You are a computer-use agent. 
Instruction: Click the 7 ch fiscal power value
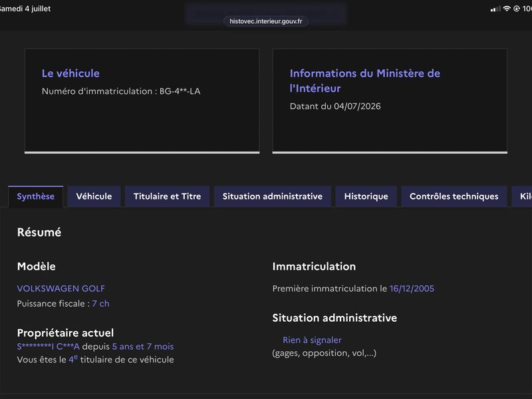tap(101, 303)
